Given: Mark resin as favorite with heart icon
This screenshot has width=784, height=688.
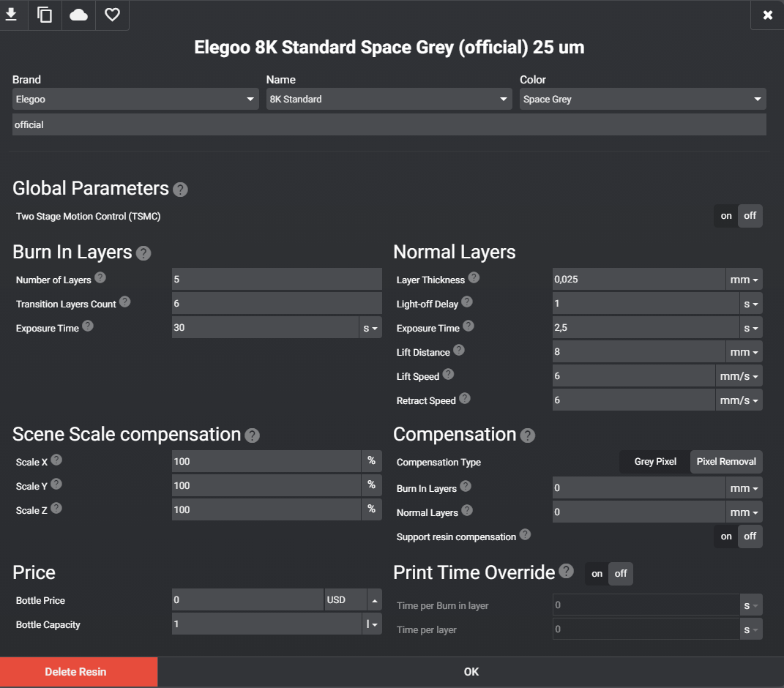Looking at the screenshot, I should point(112,15).
